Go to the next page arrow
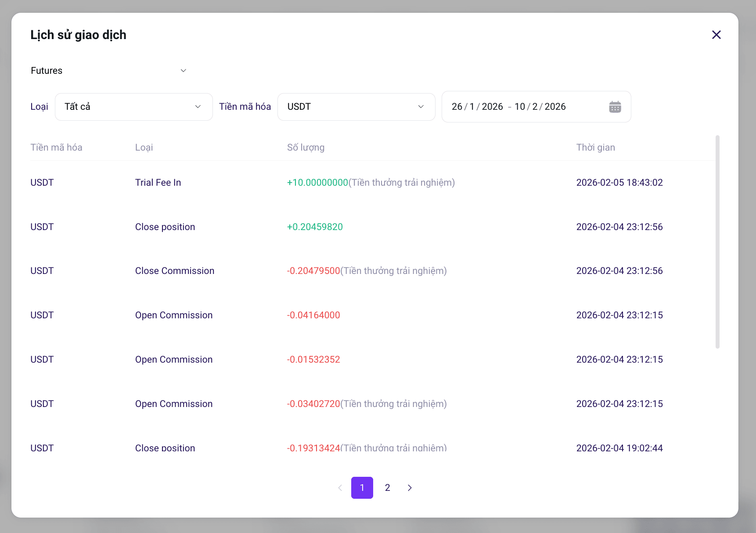Image resolution: width=756 pixels, height=533 pixels. pos(410,488)
